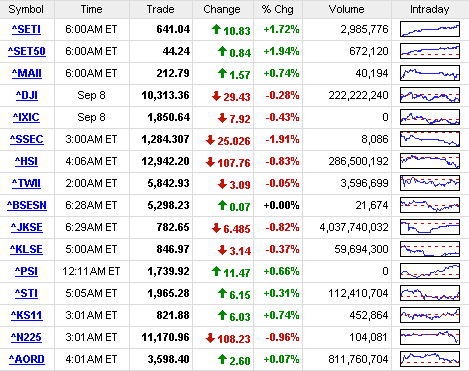Open the ^SETI symbol link
This screenshot has width=469, height=371.
coord(26,29)
